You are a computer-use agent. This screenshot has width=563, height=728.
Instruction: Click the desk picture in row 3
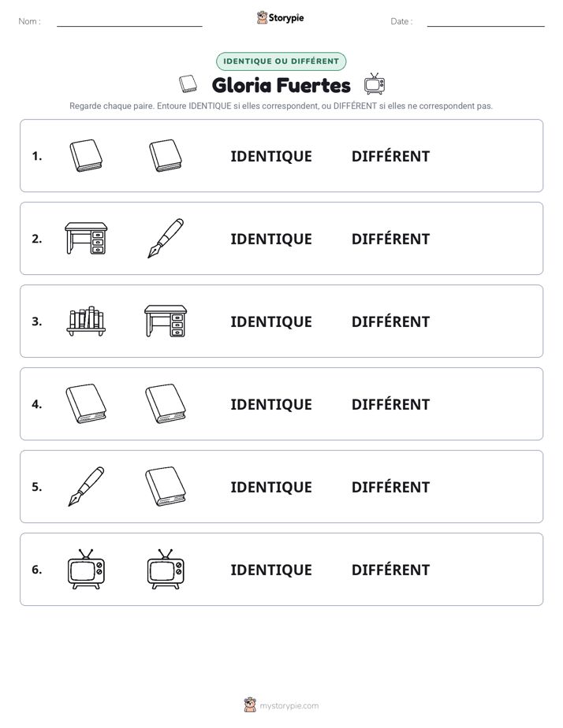pos(166,321)
